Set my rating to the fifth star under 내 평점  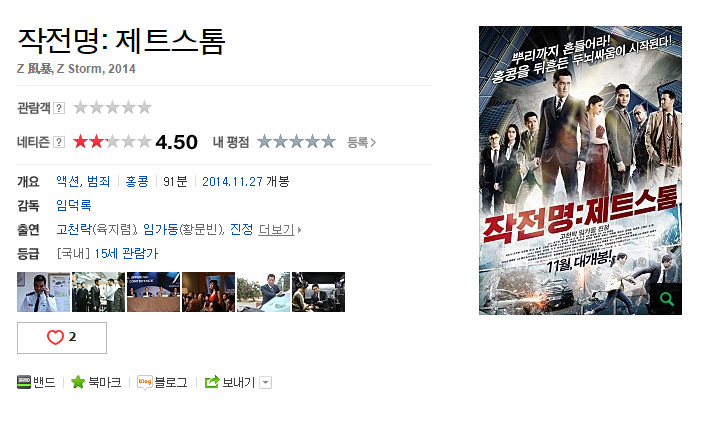click(329, 142)
